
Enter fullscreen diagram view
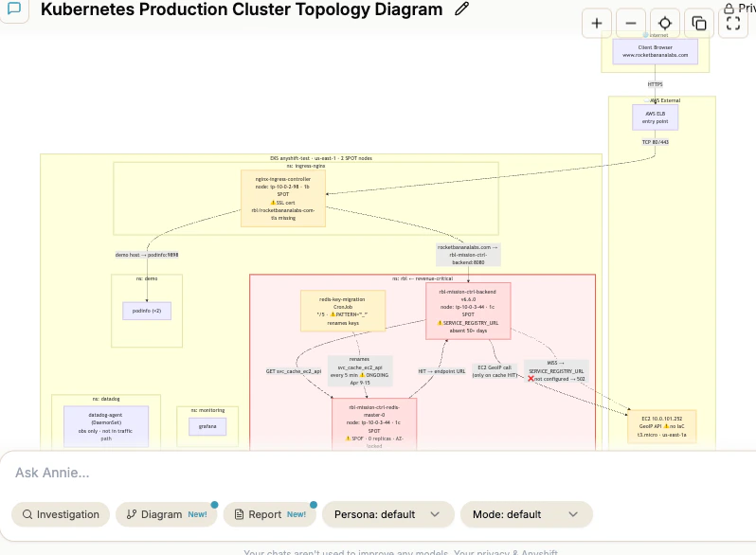[733, 23]
